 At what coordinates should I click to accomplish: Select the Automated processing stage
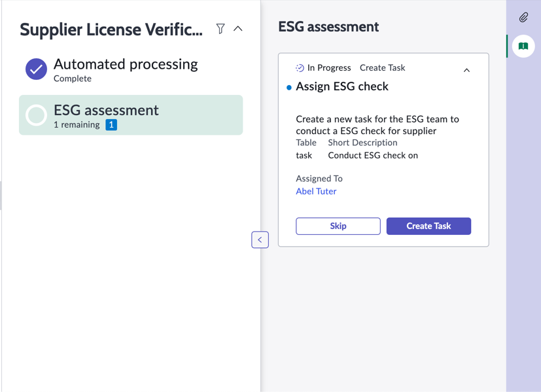[x=126, y=65]
